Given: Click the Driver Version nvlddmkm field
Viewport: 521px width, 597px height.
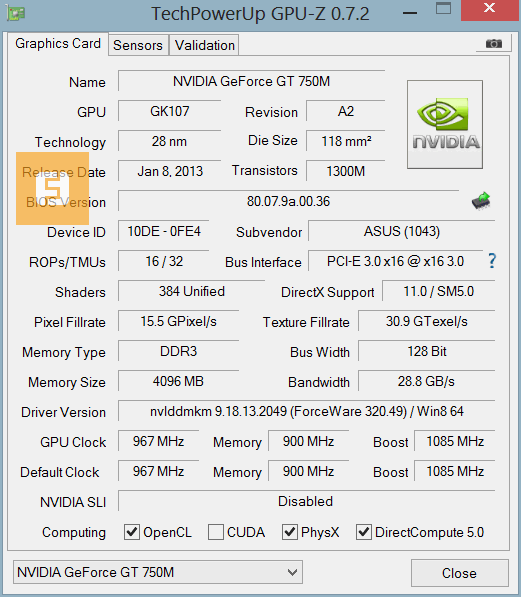Looking at the screenshot, I should tap(307, 411).
